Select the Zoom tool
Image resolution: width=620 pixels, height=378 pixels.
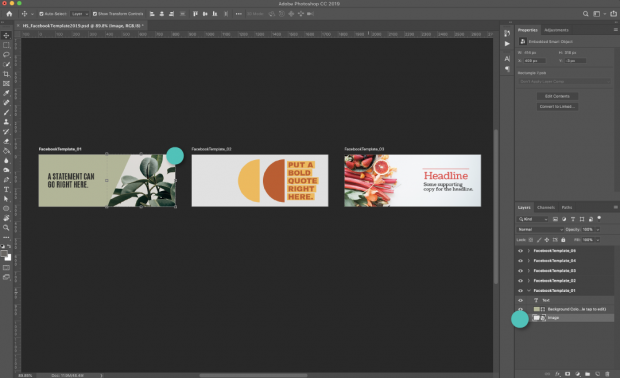[x=6, y=228]
